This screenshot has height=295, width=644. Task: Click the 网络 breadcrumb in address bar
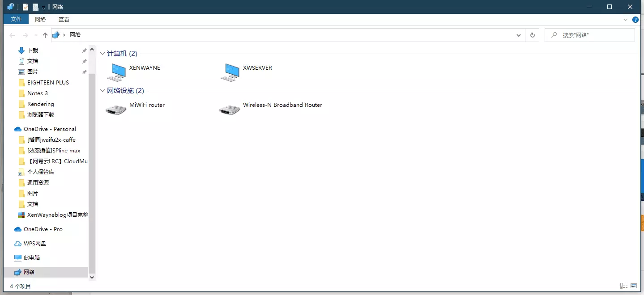75,35
